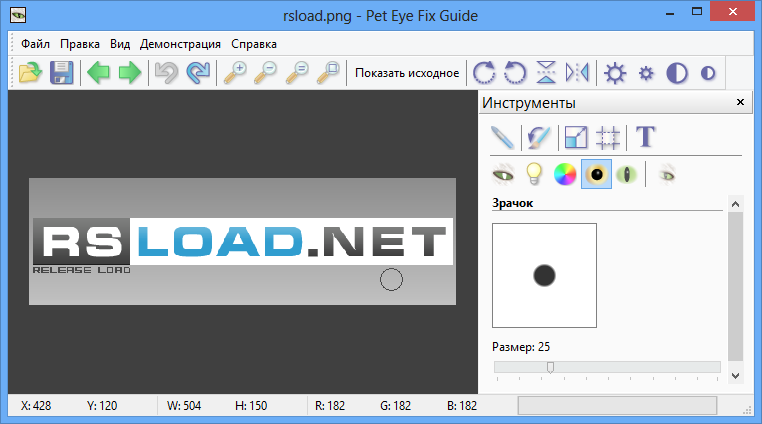Click the faded eye icon in tools row
Viewport: 762px width, 424px height.
[667, 174]
